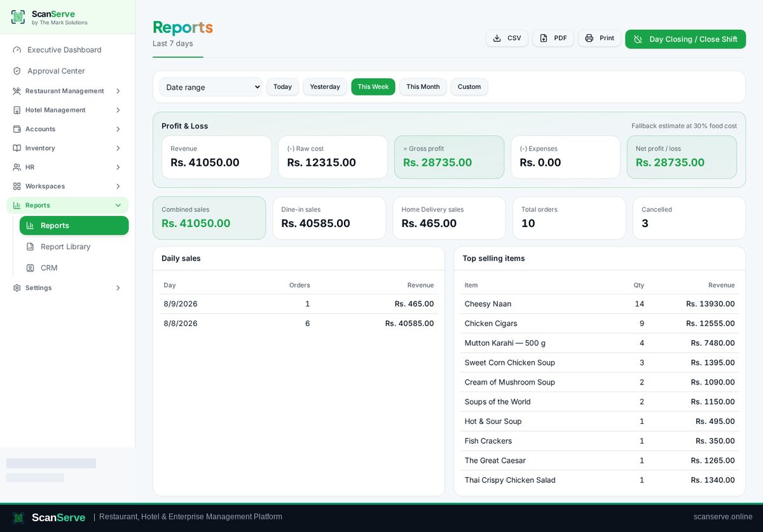
Task: Click Fish Crackers item row
Action: point(600,441)
